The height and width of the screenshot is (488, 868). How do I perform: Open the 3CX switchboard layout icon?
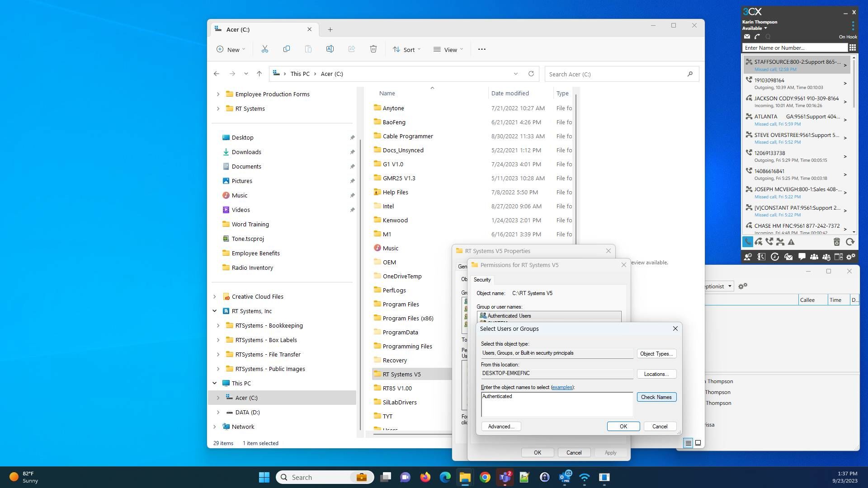coord(839,257)
